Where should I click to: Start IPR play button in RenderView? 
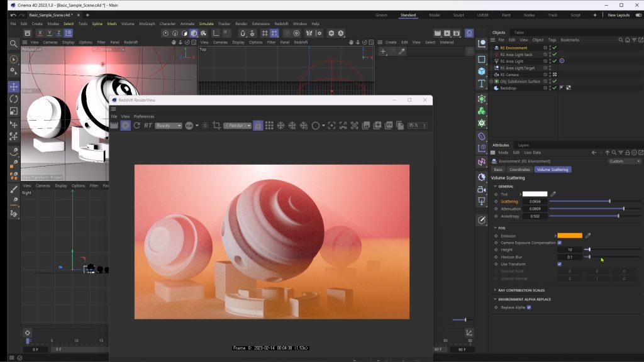click(126, 126)
